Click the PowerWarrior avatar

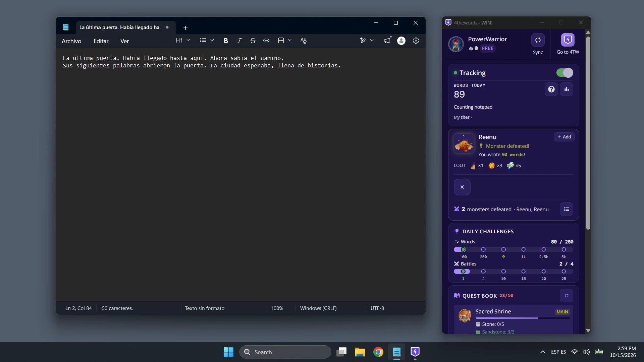coord(456,44)
